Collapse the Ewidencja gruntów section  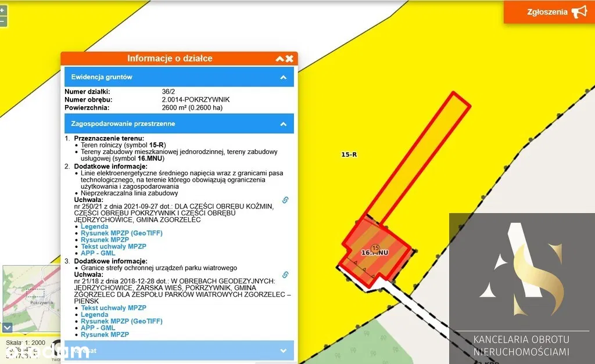283,77
